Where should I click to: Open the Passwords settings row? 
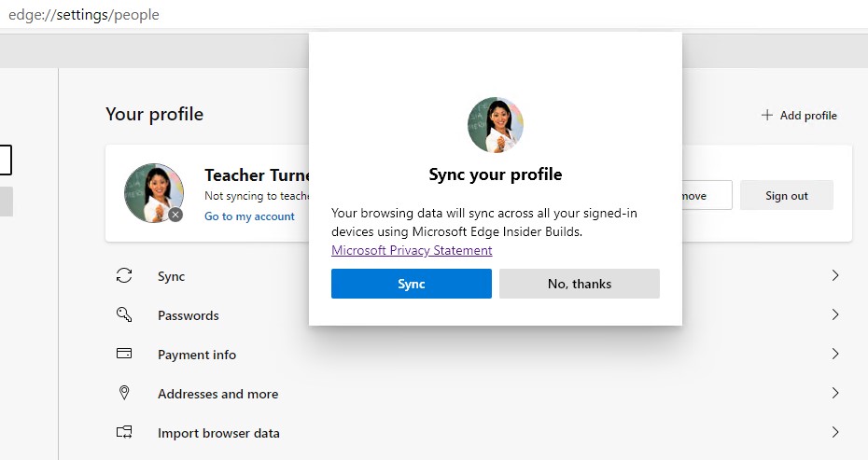pos(478,315)
